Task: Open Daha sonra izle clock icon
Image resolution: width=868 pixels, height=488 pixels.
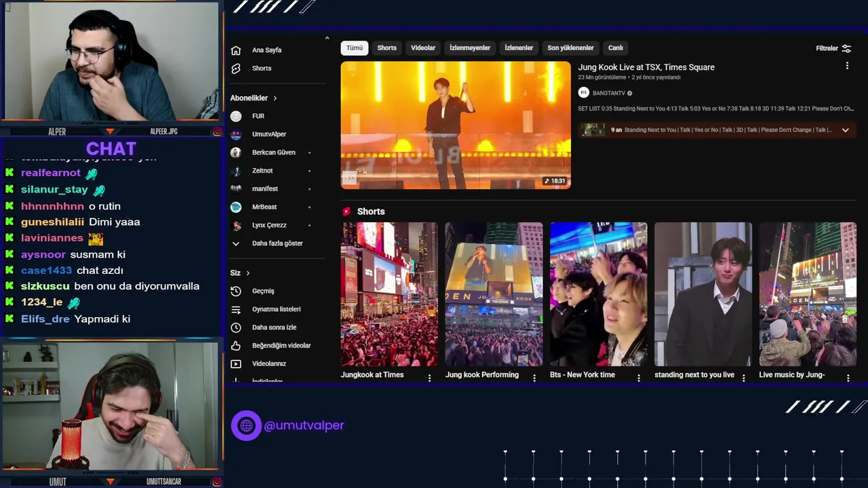Action: pyautogui.click(x=236, y=327)
